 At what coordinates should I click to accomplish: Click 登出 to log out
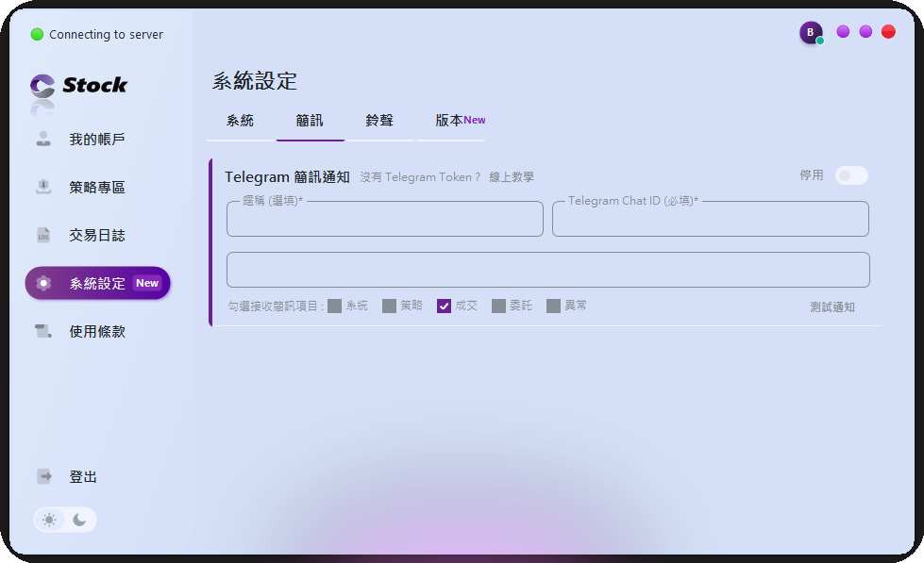(x=83, y=476)
